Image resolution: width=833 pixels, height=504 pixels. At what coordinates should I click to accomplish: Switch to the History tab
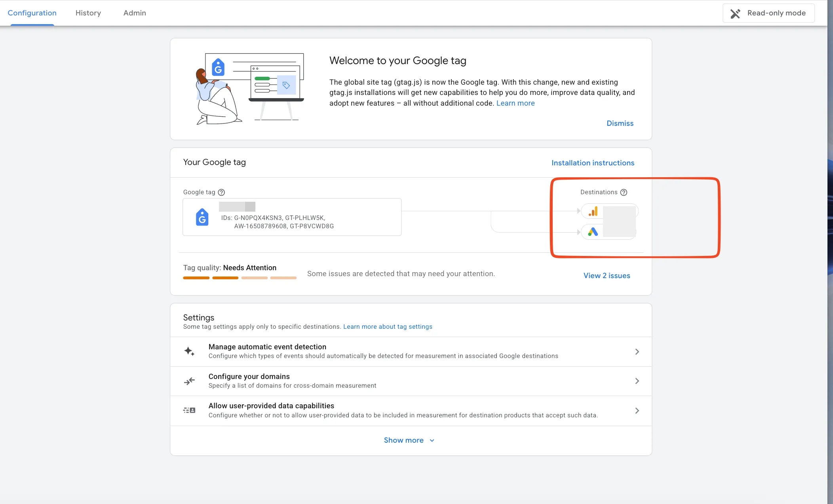(88, 13)
